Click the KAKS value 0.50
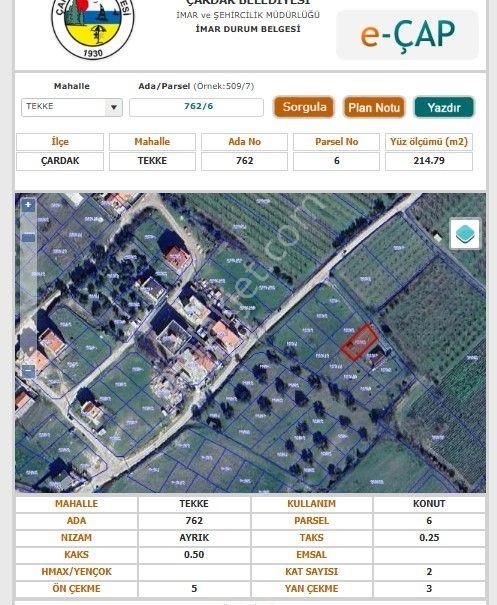Screen dimensions: 497x605 coord(194,554)
